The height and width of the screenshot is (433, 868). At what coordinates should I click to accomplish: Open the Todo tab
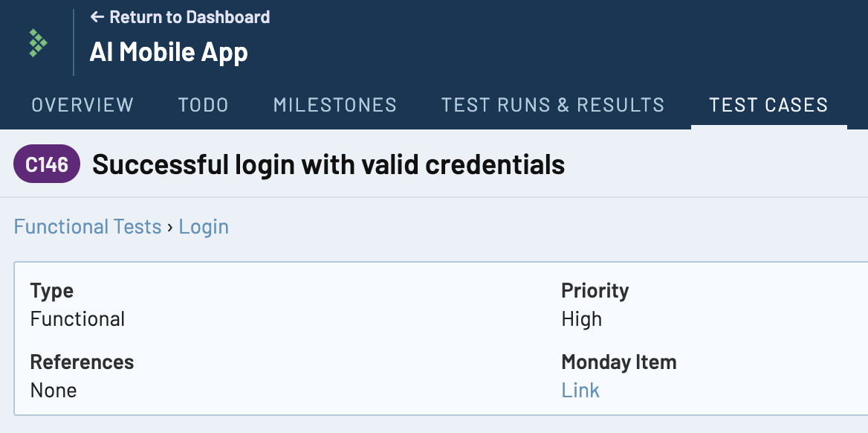click(203, 105)
